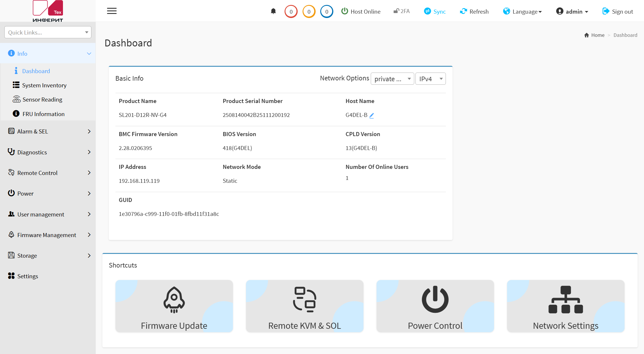Screen dimensions: 644x354
Task: Open the Network Settings shortcut card
Action: pos(566,306)
